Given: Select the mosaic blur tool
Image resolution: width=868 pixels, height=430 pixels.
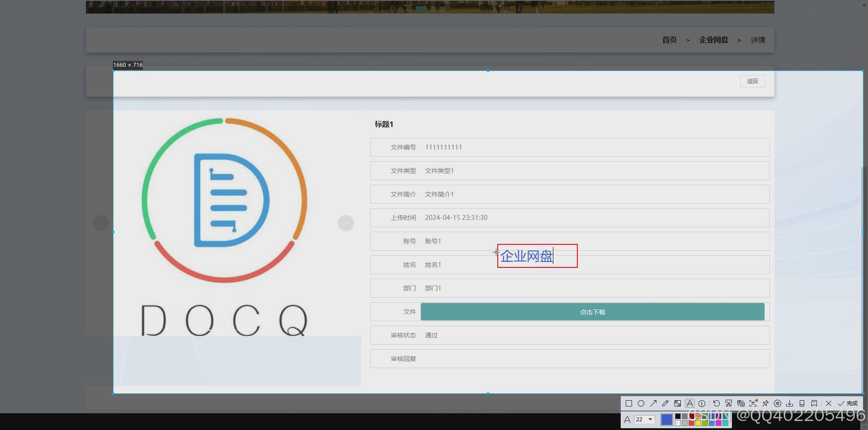Looking at the screenshot, I should point(678,403).
